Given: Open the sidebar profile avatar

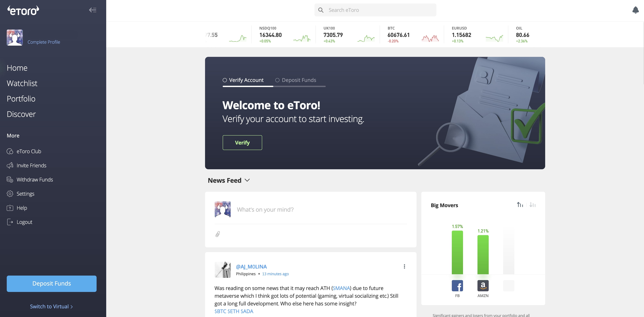Looking at the screenshot, I should coord(15,38).
